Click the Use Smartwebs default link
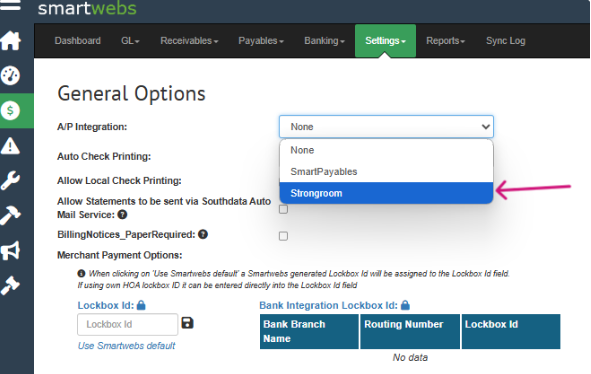The width and height of the screenshot is (591, 374). coord(127,346)
